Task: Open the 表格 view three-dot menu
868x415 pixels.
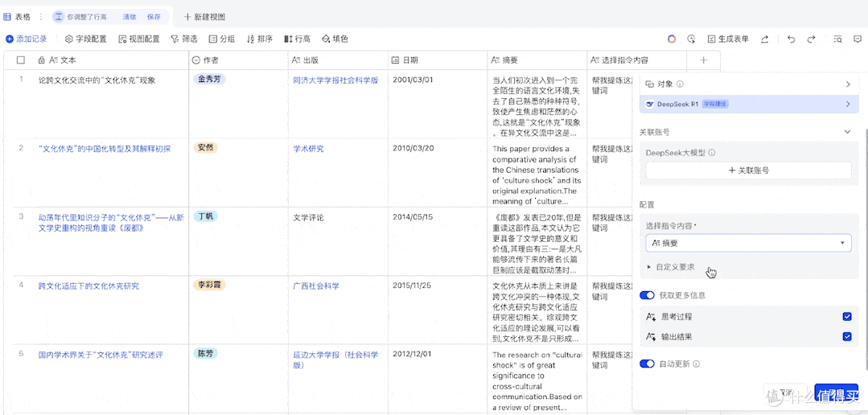Action: tap(40, 17)
